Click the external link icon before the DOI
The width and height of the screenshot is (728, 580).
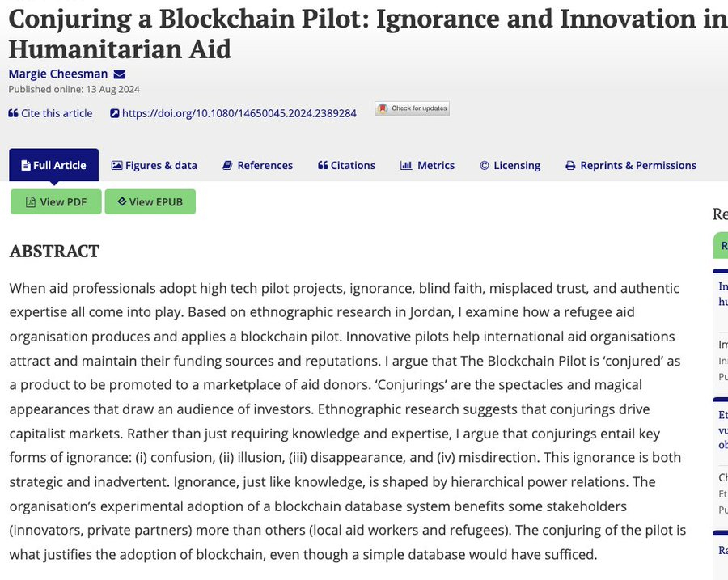[x=115, y=113]
